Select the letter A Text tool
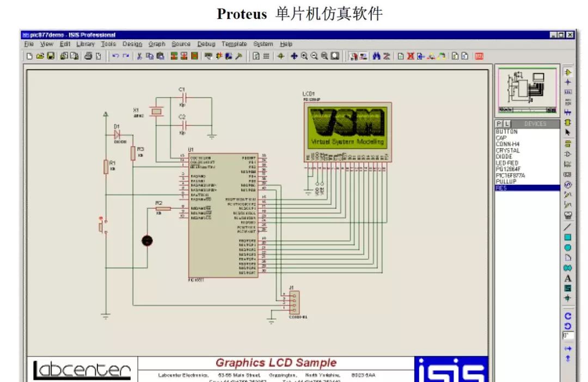Viewport: 588px width, 382px height. click(568, 278)
